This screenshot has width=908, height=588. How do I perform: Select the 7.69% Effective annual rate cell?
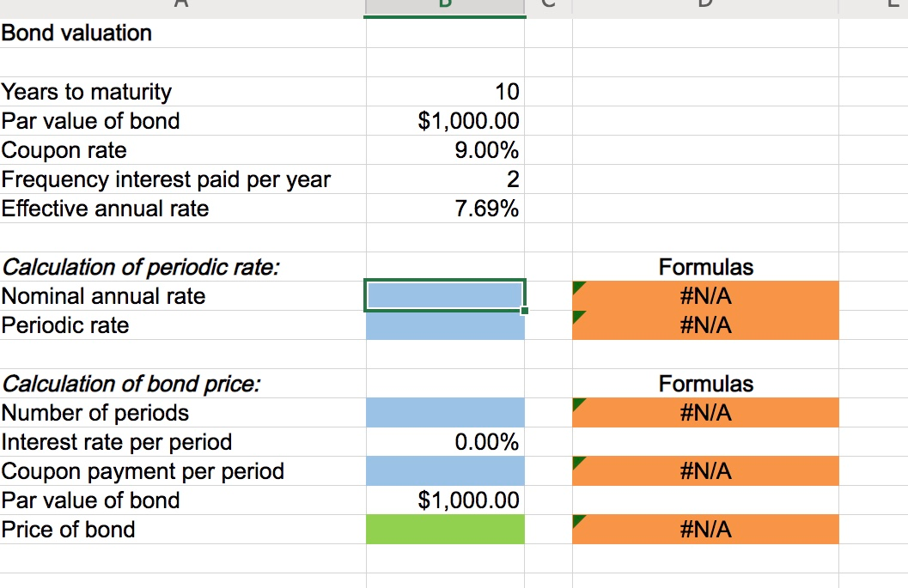click(444, 209)
